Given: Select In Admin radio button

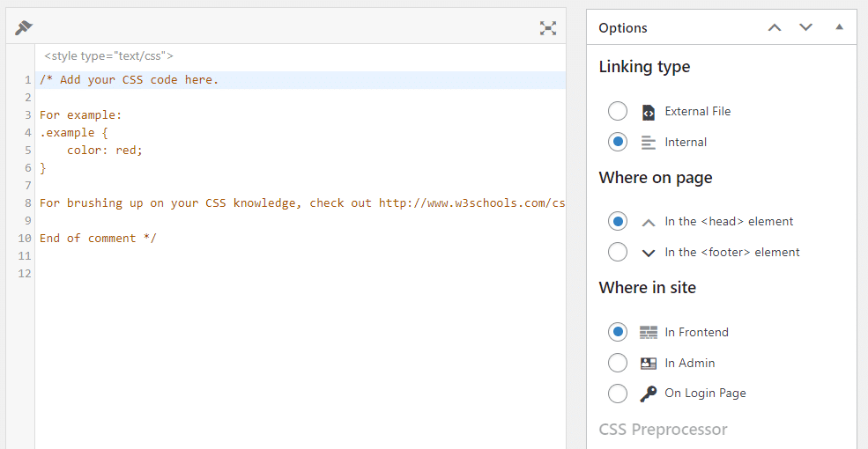Looking at the screenshot, I should coord(618,363).
